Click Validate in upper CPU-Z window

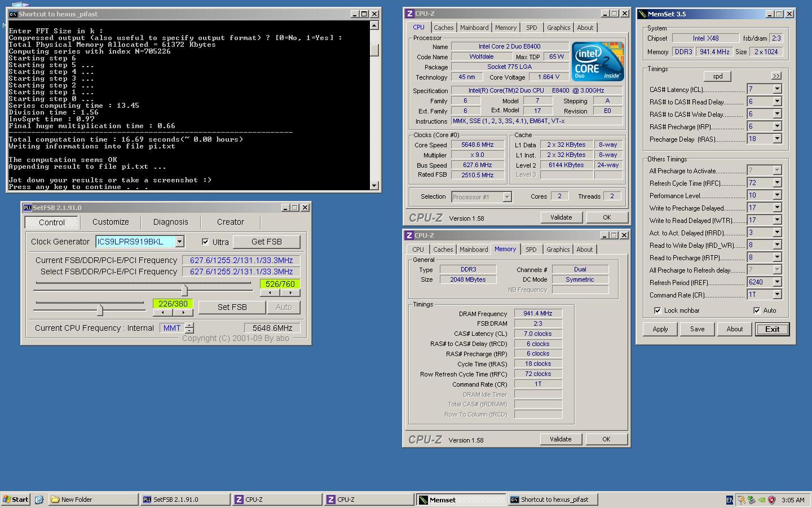point(561,217)
